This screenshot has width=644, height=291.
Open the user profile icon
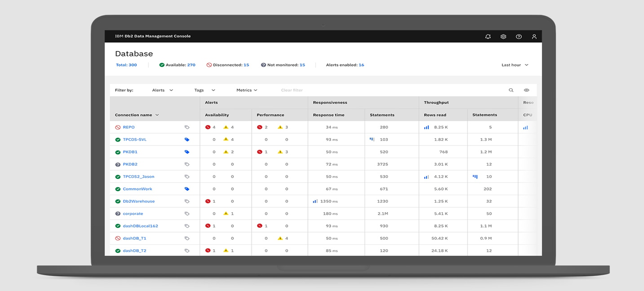coord(534,36)
